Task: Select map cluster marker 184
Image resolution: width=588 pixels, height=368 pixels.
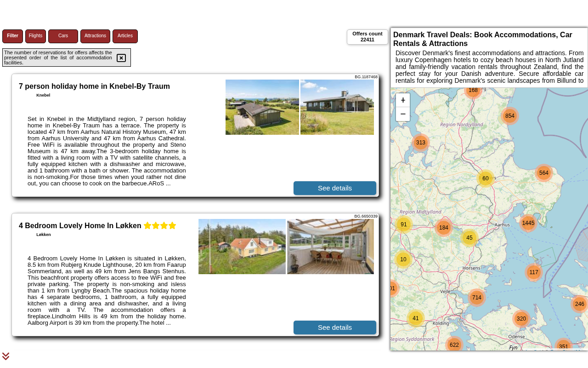Action: [x=444, y=228]
